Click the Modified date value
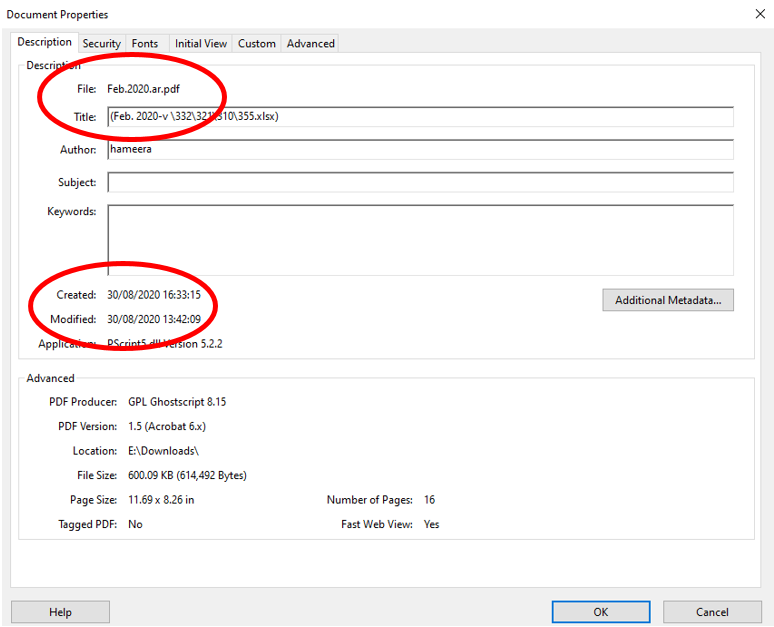Viewport: 774px width, 627px height. [154, 319]
